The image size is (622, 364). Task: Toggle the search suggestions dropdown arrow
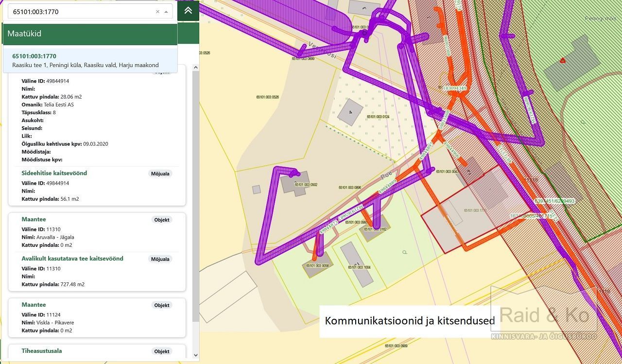tap(166, 12)
